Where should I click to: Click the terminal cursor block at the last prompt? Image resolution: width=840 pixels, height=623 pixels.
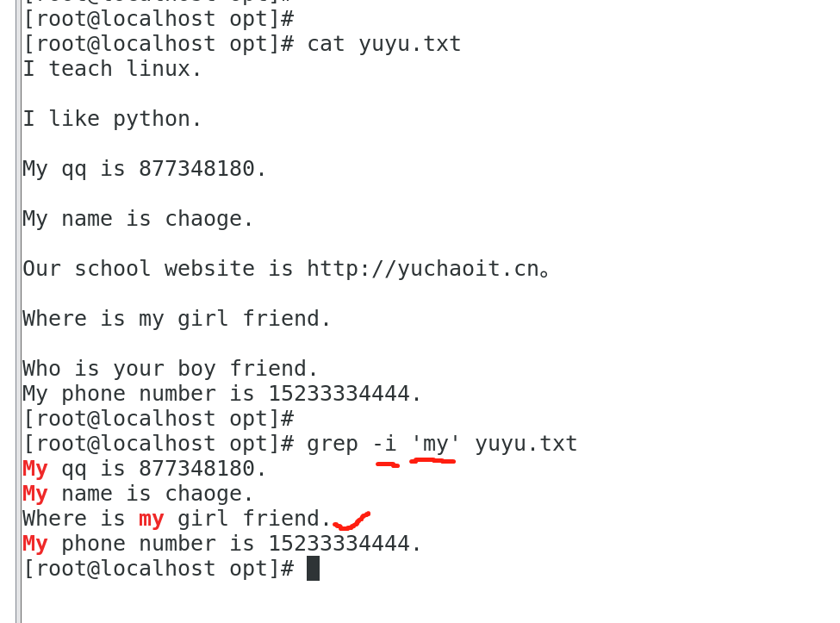[313, 569]
